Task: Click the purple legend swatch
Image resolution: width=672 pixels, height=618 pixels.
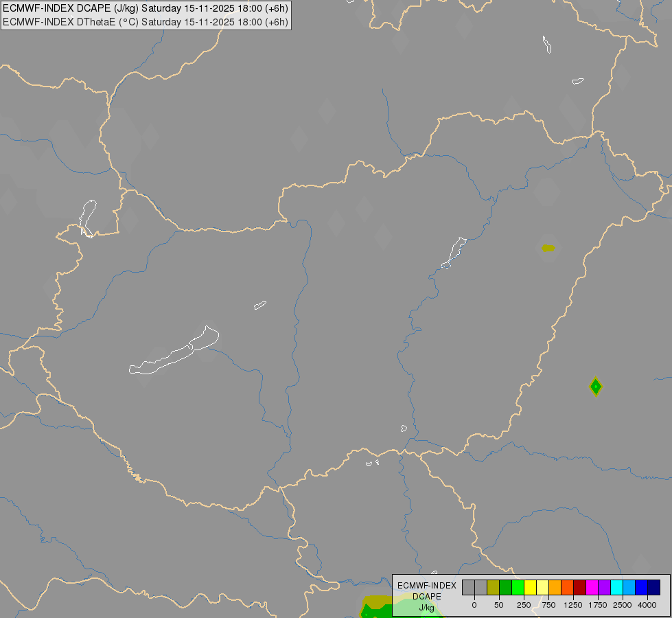Action: (x=605, y=588)
